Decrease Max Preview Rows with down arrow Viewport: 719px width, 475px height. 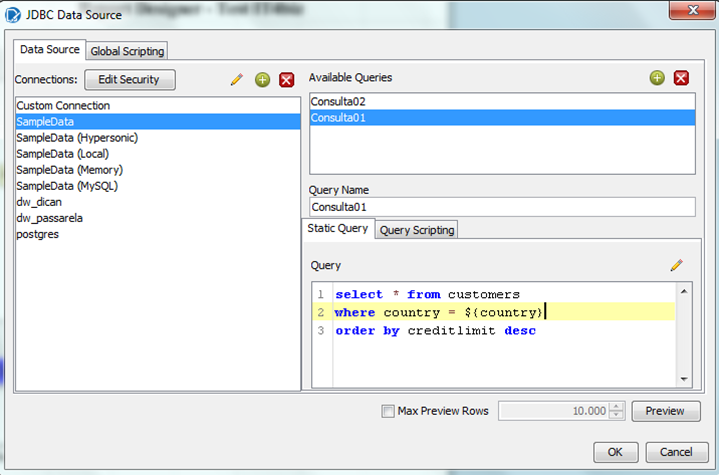coord(616,416)
